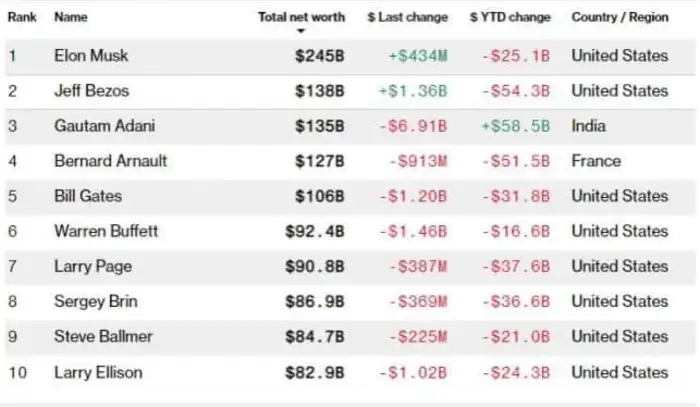Viewport: 700px width, 407px height.
Task: Click France in the country column
Action: click(596, 161)
